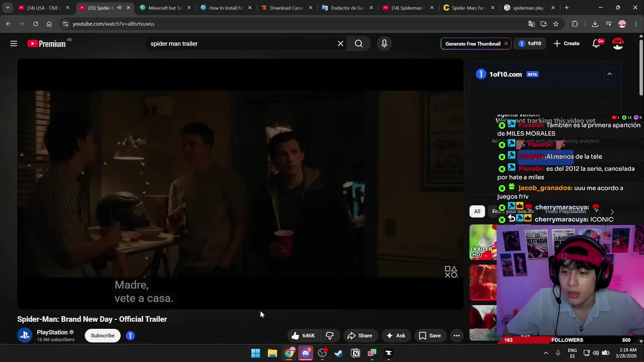The width and height of the screenshot is (644, 362).
Task: Dislike the Spider-Man trailer video
Action: (x=330, y=336)
